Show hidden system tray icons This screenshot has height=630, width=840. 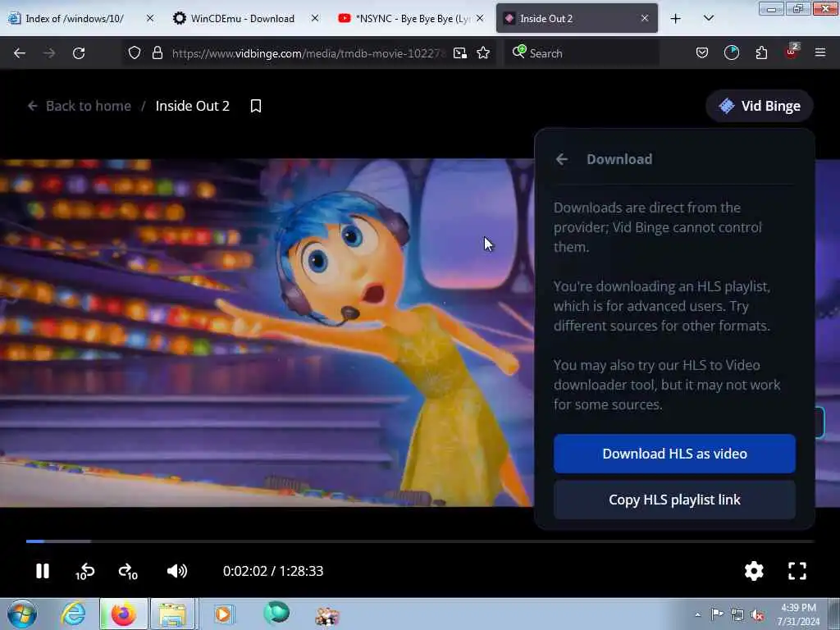point(697,614)
